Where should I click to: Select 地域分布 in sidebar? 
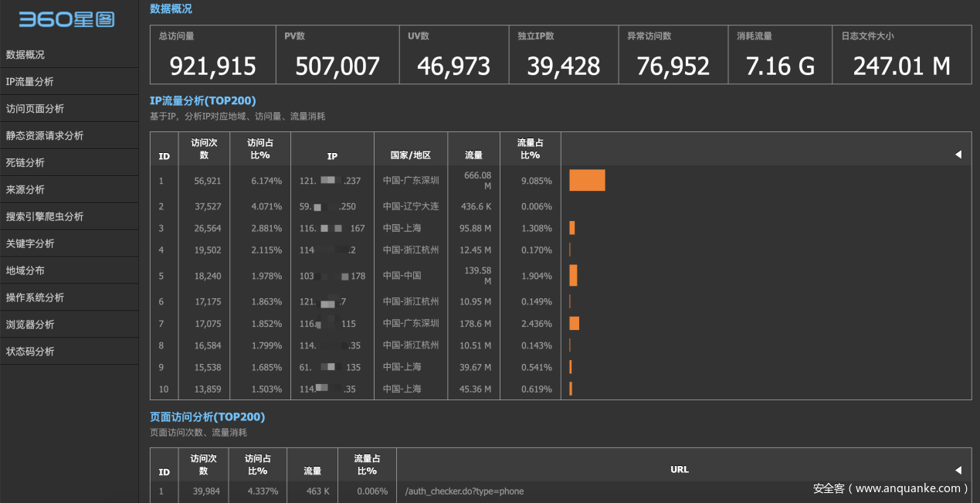click(25, 271)
